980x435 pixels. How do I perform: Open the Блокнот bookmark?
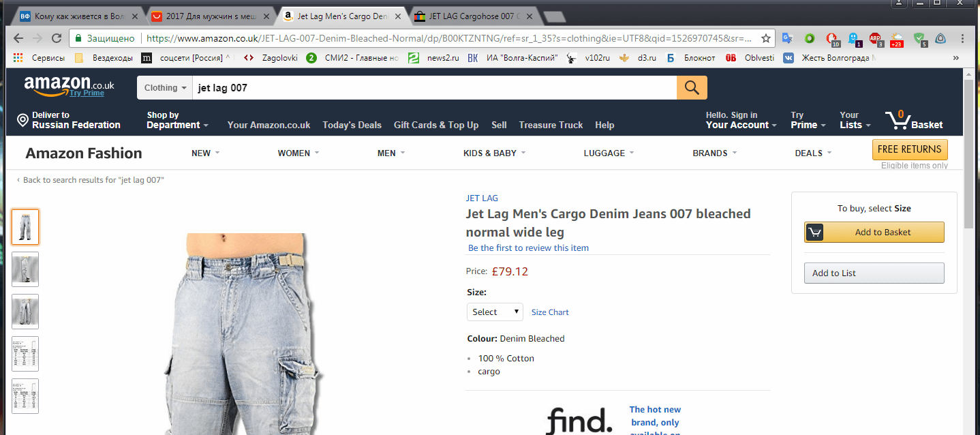[x=690, y=58]
